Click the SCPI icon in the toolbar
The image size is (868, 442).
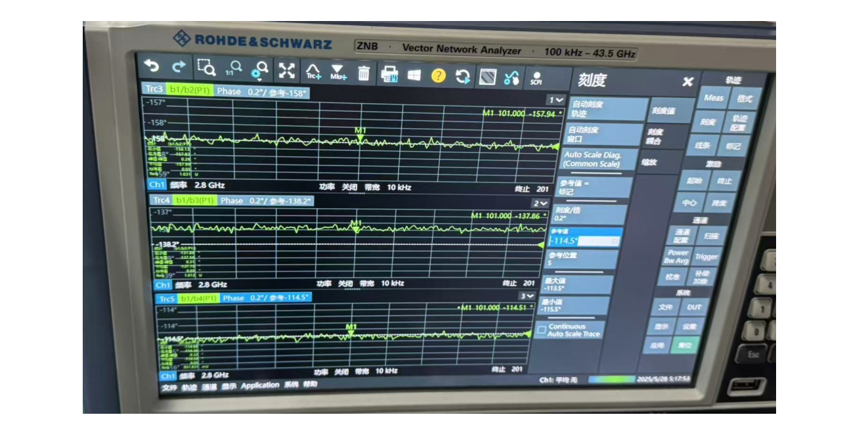[x=536, y=79]
